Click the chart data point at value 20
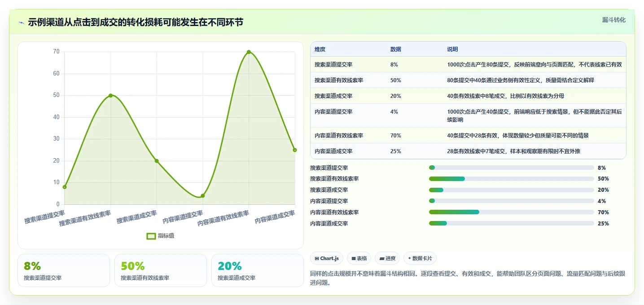Image resolution: width=644 pixels, height=305 pixels. [157, 161]
